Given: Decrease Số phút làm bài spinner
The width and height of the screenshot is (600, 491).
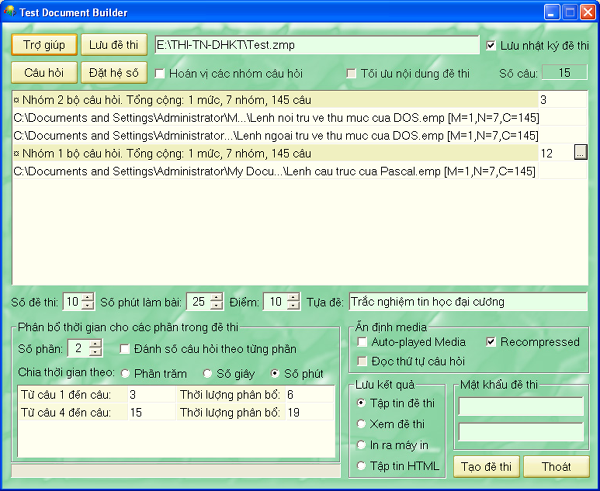Looking at the screenshot, I should tap(216, 306).
